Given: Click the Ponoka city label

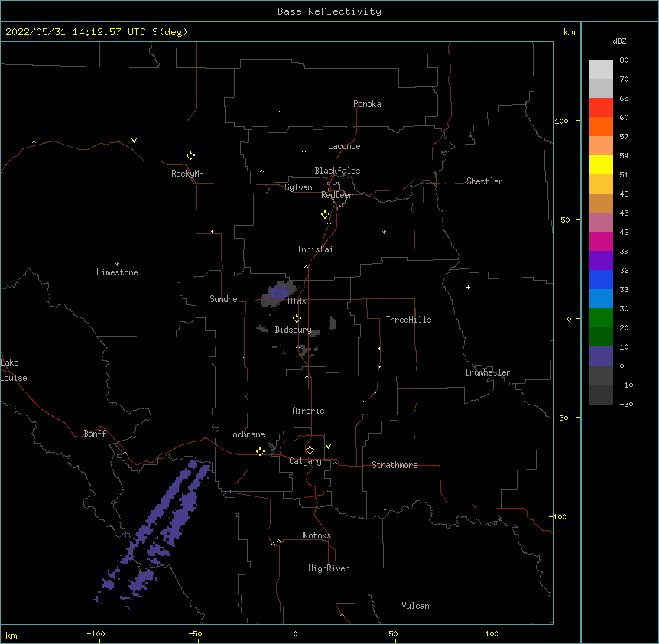Looking at the screenshot, I should (367, 104).
